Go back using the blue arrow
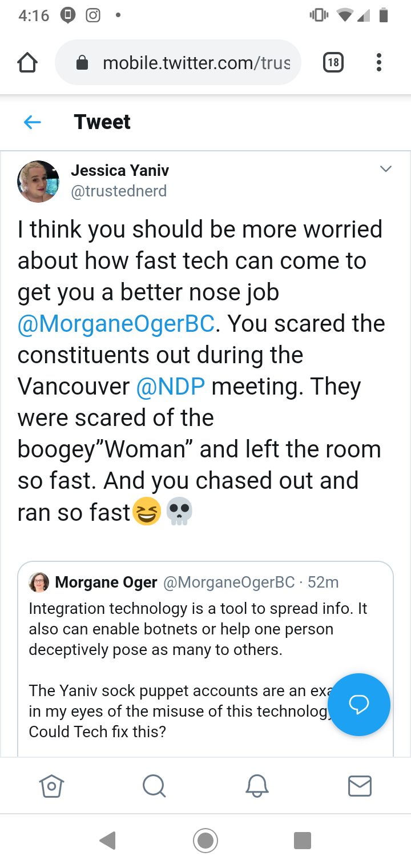 33,122
